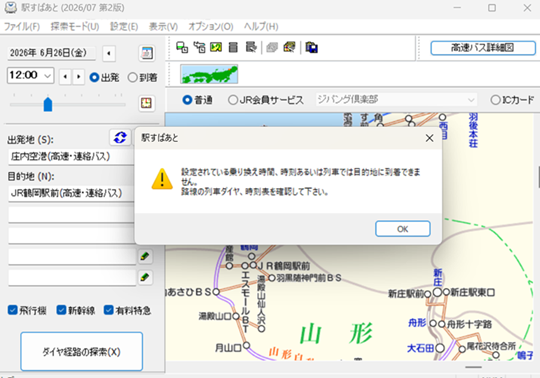This screenshot has height=378, width=540.
Task: Click the green Japan map thumbnail
Action: point(209,74)
